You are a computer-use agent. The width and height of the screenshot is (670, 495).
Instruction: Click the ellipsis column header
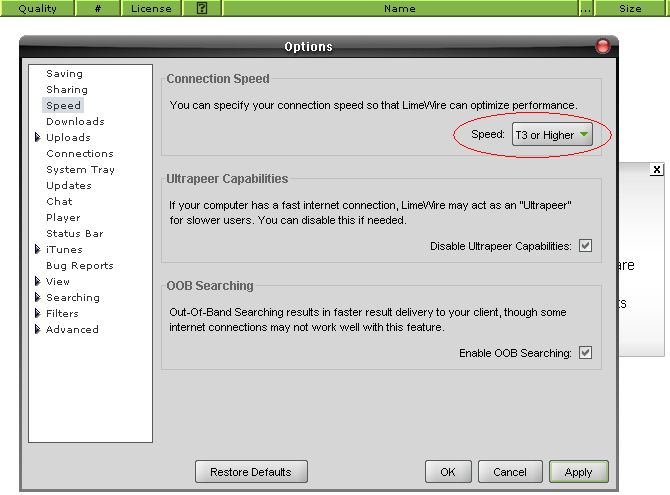[586, 8]
